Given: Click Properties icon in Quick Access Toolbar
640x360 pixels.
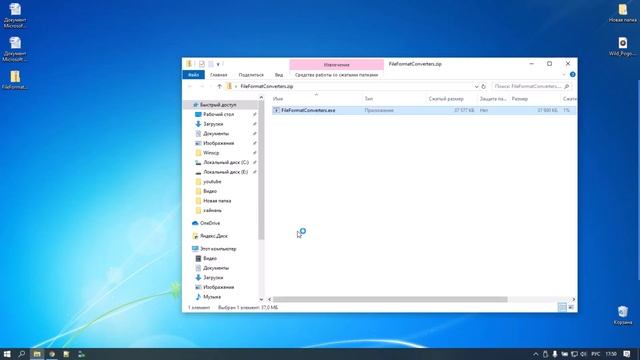Looking at the screenshot, I should pos(202,64).
